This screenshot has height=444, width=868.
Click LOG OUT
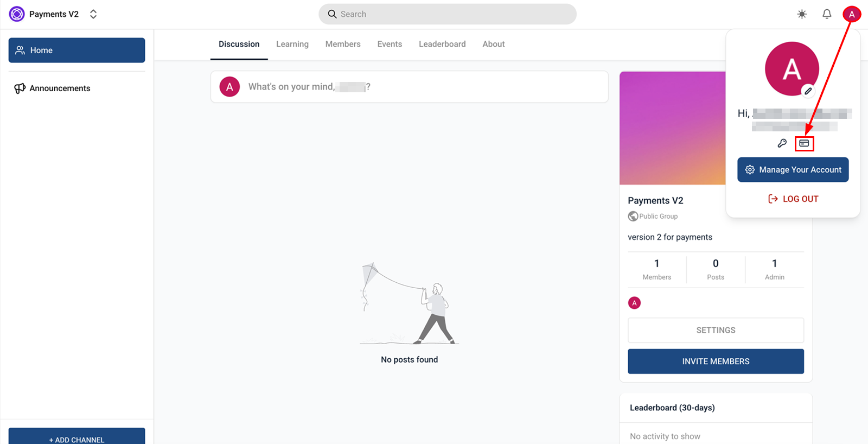coord(793,199)
